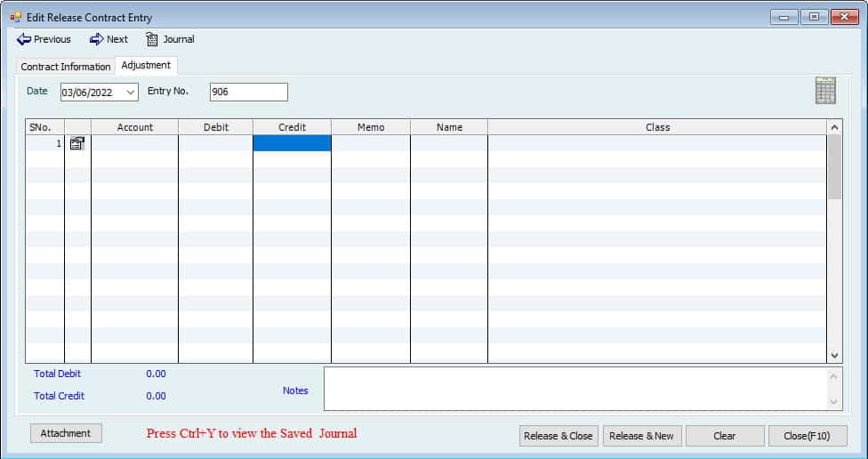
Task: Select the Adjustment tab
Action: coord(146,65)
